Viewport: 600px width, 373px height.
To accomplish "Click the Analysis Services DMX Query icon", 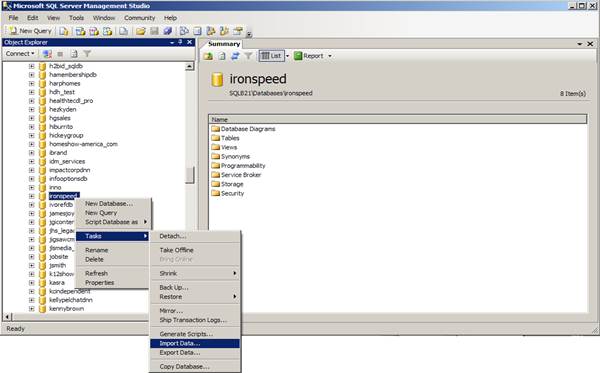I will (x=94, y=31).
